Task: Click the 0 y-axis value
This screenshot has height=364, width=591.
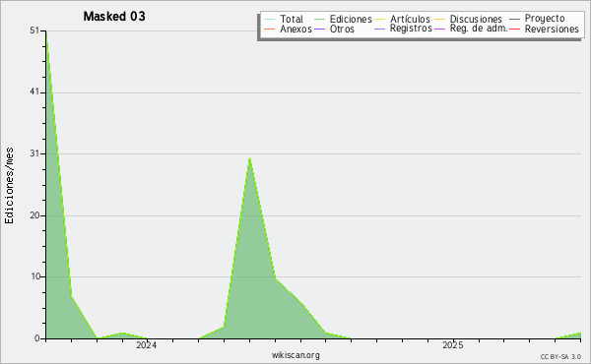Action: coord(37,338)
